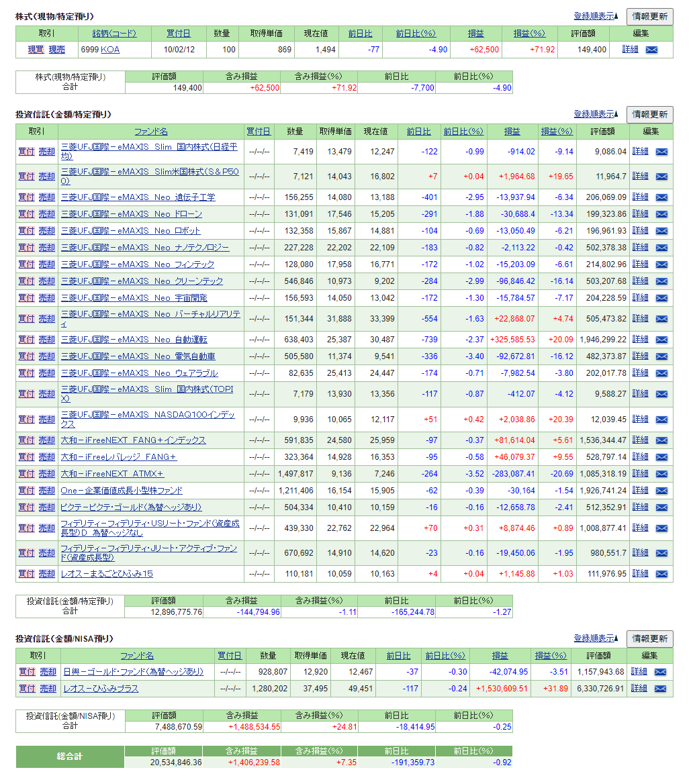This screenshot has width=693, height=784.
Task: Open fund page for One-企業価値成長小型株ファンド
Action: tap(122, 491)
